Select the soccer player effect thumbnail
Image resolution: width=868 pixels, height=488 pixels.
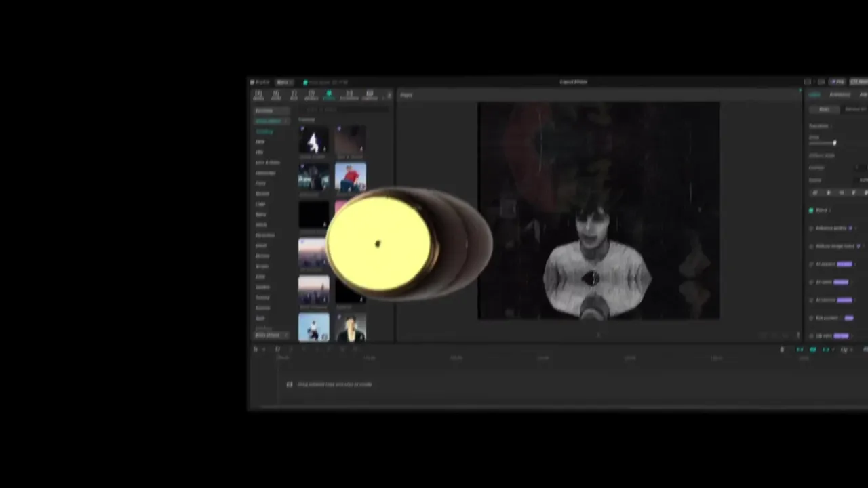click(313, 327)
